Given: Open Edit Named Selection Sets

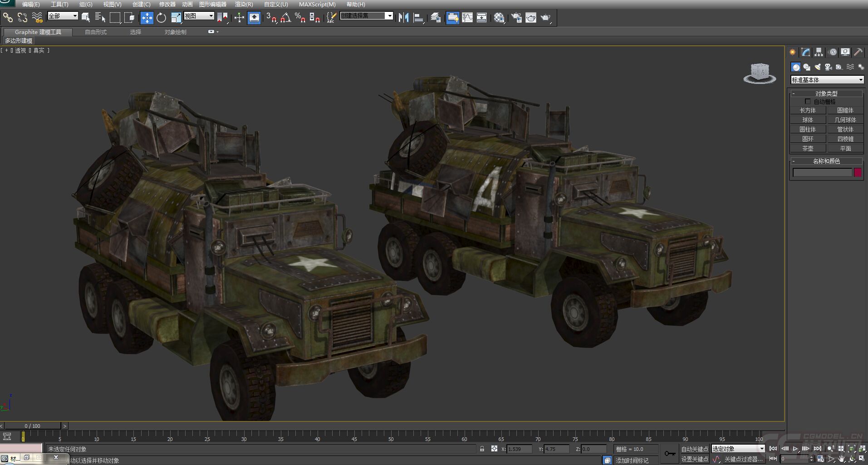Looking at the screenshot, I should (x=331, y=18).
